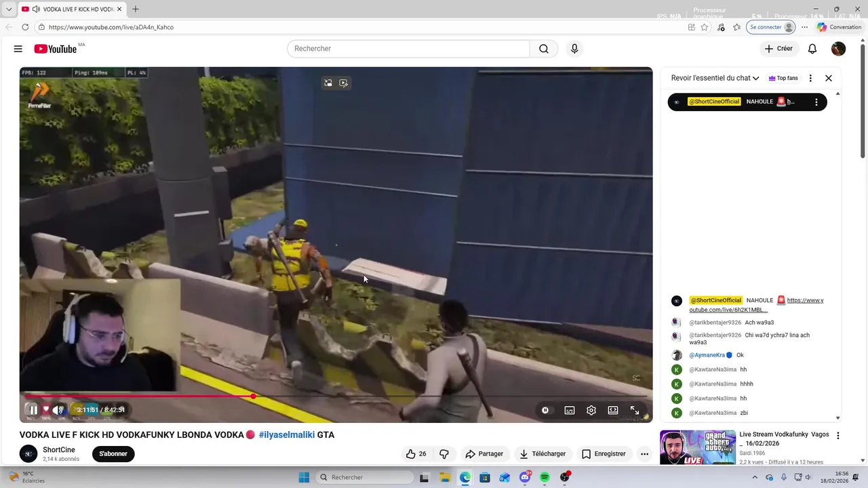Open the YouTube hamburger guide menu
This screenshot has height=488, width=868.
(18, 49)
